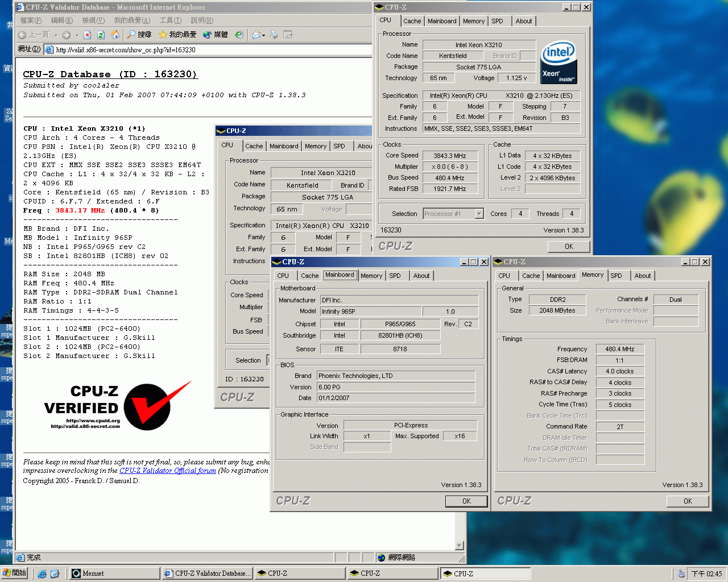The width and height of the screenshot is (728, 582).
Task: Click the red Freq 3843.17 MHz text
Action: (80, 210)
